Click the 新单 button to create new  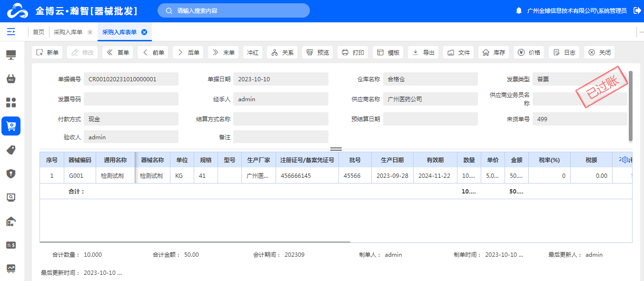[x=48, y=53]
